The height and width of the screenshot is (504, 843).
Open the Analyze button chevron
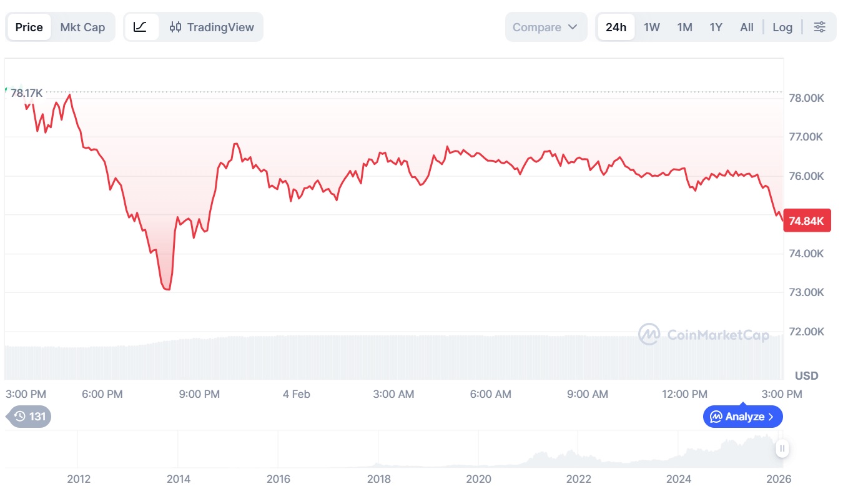[x=771, y=417]
